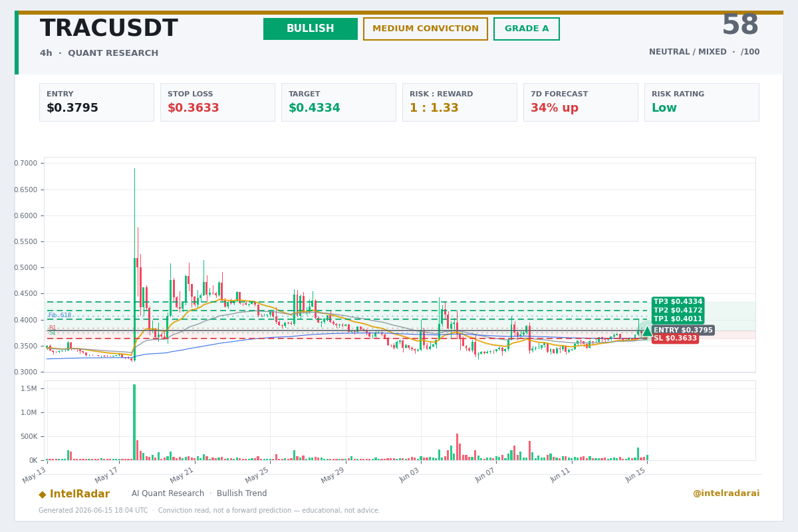Open the TARGET $0.4334 card
The width and height of the screenshot is (798, 532).
click(338, 102)
